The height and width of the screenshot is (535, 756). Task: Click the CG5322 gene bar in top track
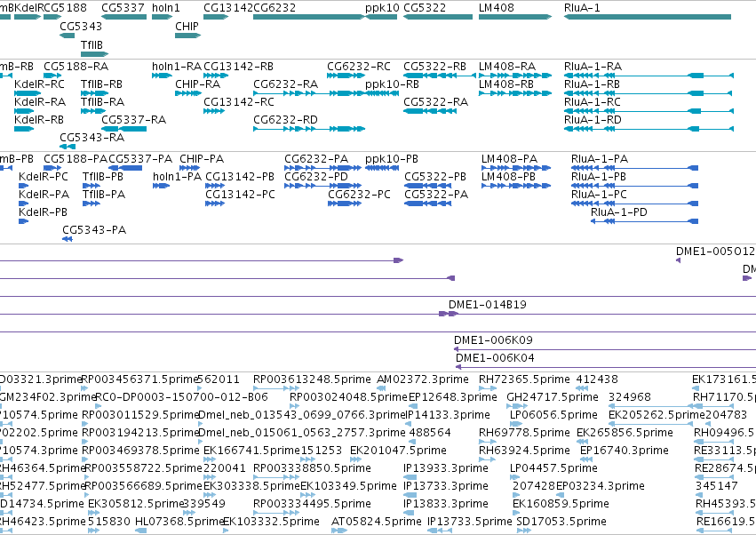pyautogui.click(x=438, y=17)
